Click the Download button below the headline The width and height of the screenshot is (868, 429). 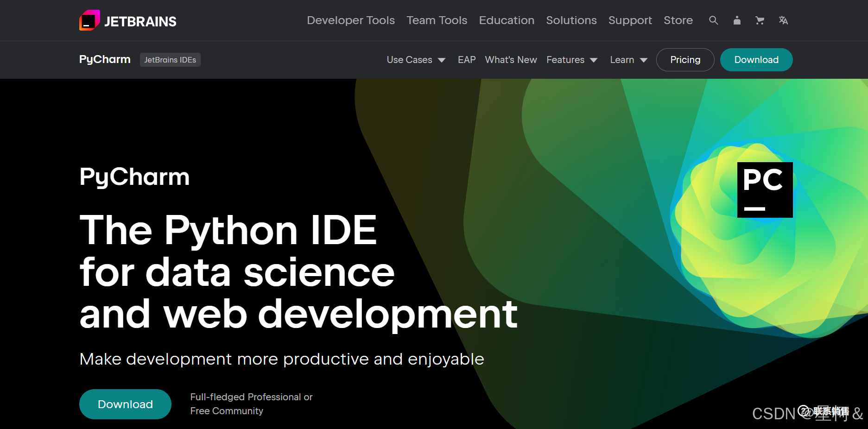tap(125, 404)
